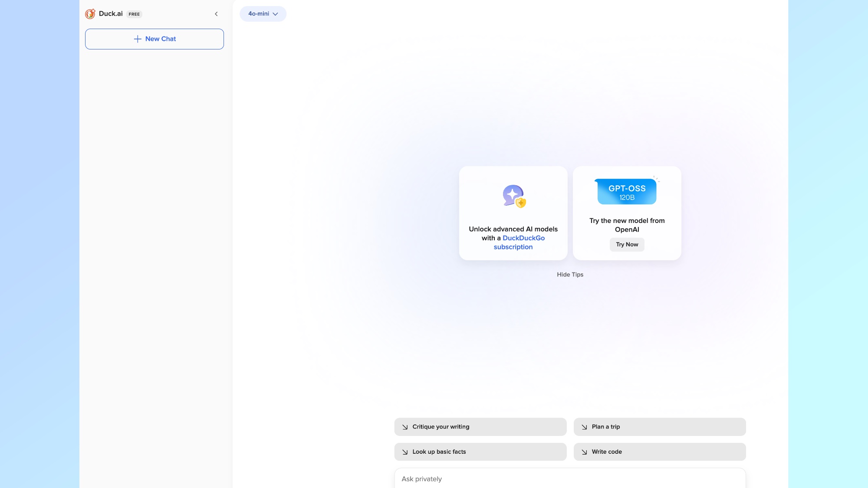This screenshot has width=868, height=488.
Task: Hide Tips below the cards
Action: [570, 275]
